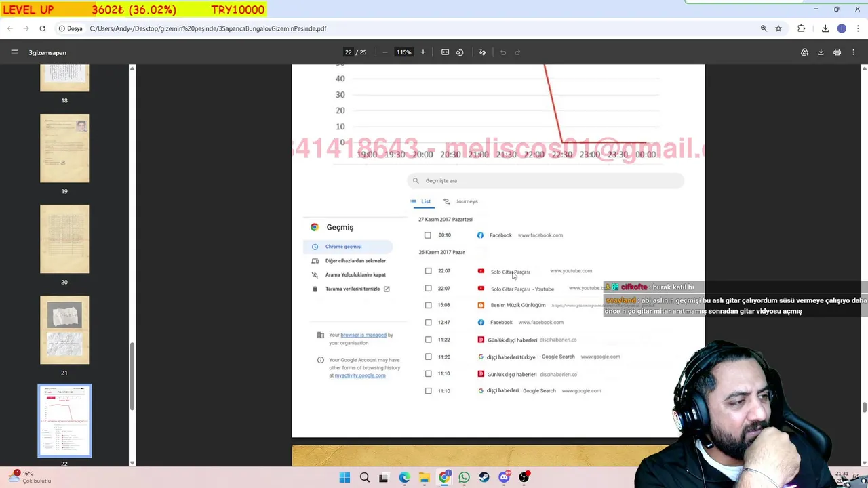Check the 11:10 Günlük dişçi haberleri entry
Image resolution: width=868 pixels, height=488 pixels.
pos(428,373)
